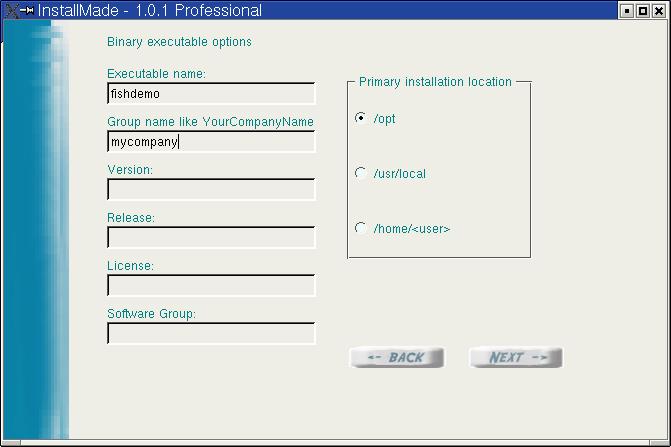Focus the License text field
This screenshot has width=671, height=447.
pyautogui.click(x=211, y=285)
